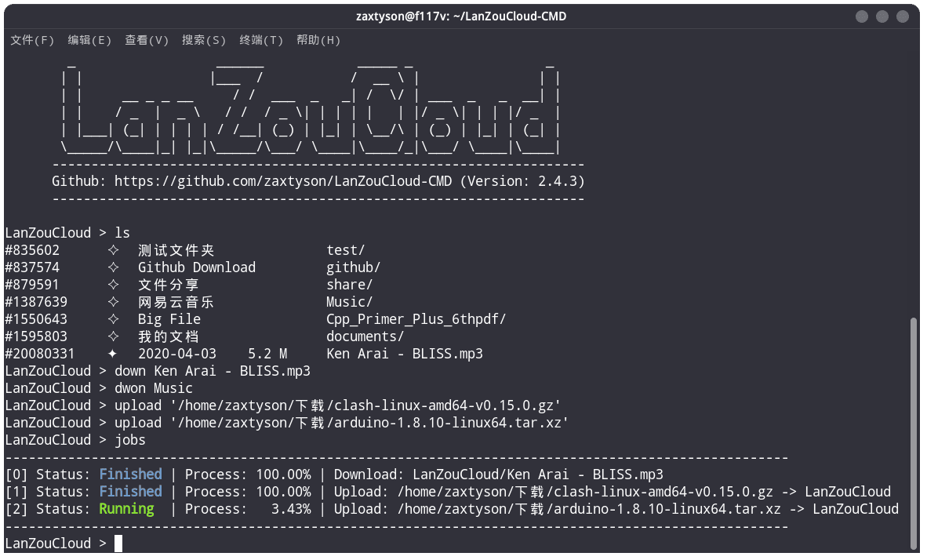Open the 文件(F) menu
927x560 pixels.
pyautogui.click(x=32, y=40)
